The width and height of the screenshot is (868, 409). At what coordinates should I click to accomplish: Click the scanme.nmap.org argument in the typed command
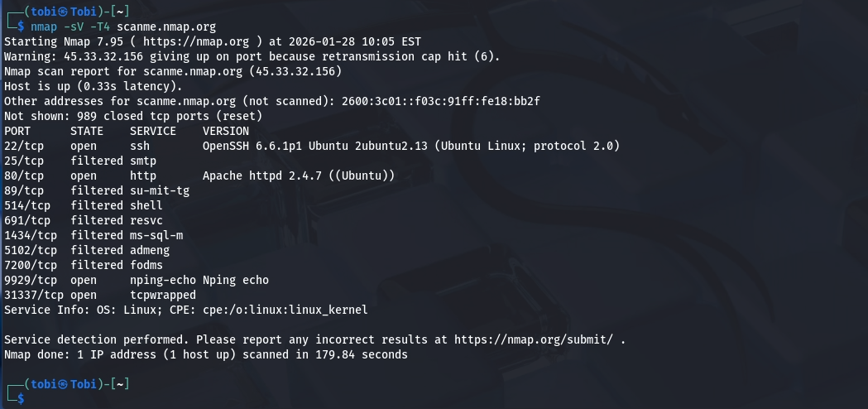[x=165, y=26]
